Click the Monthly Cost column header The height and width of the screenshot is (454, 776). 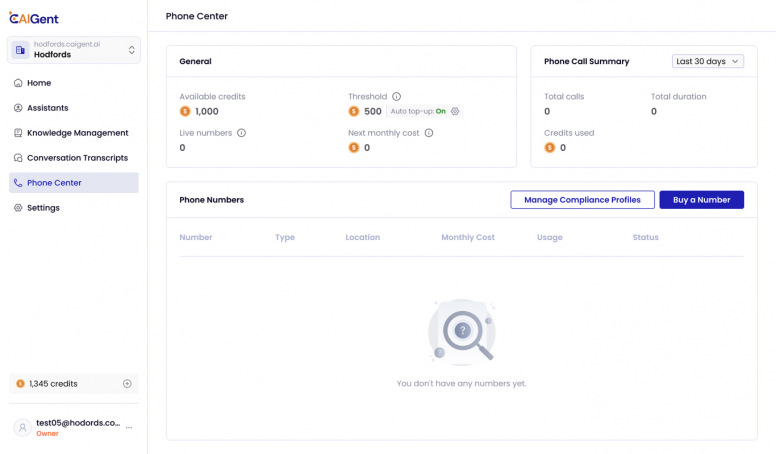(468, 238)
